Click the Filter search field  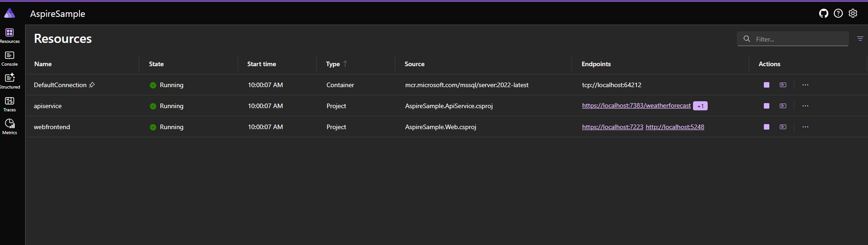coord(793,39)
